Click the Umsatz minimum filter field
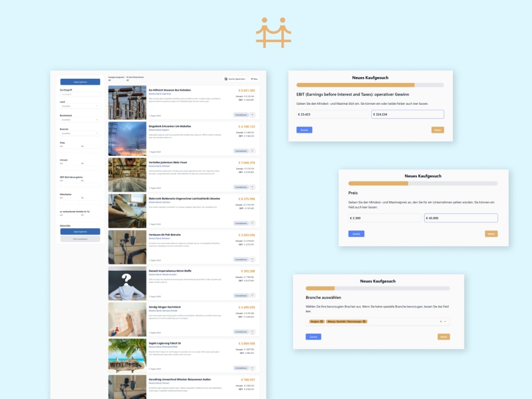532x399 pixels. (70, 168)
